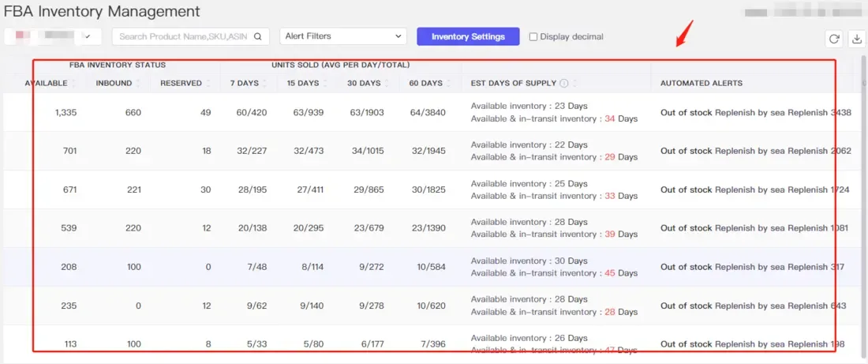The height and width of the screenshot is (364, 868).
Task: Open the blurred account selector dropdown
Action: pyautogui.click(x=53, y=36)
